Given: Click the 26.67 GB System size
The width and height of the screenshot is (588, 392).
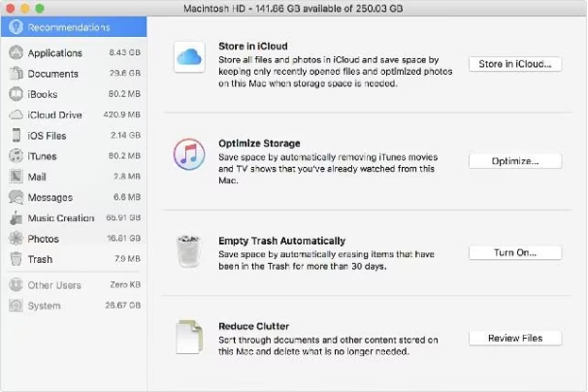Looking at the screenshot, I should click(123, 306).
